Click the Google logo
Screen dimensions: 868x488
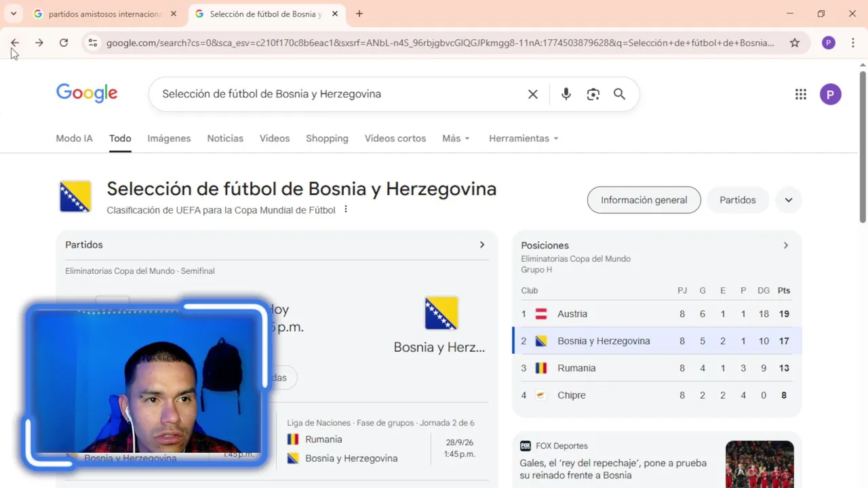[x=87, y=93]
